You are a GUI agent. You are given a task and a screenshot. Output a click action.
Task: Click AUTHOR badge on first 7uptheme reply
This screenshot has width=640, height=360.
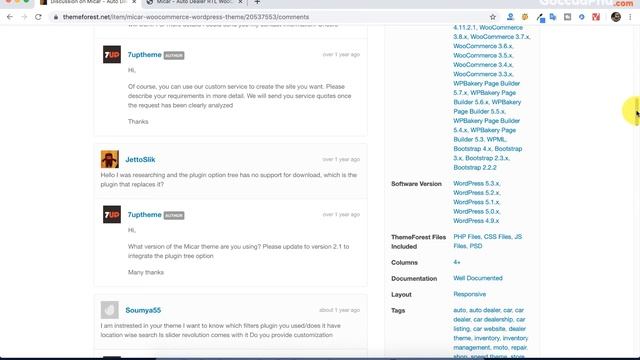[174, 55]
